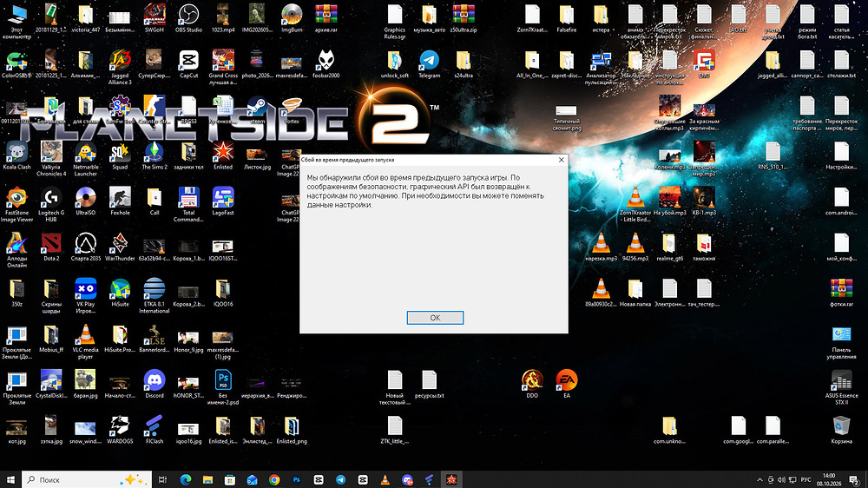Viewport: 868px width, 488px height.
Task: Select the Панель управления icon
Action: (x=841, y=342)
